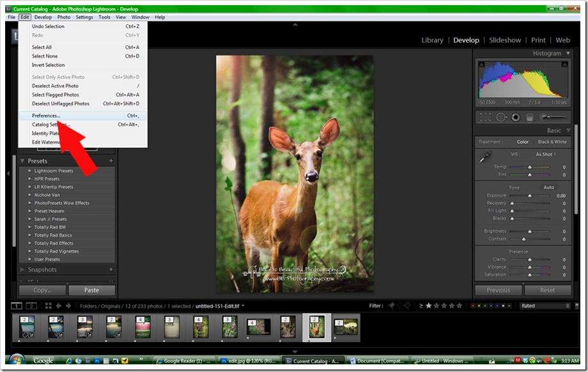
Task: Open the WB As Shot dropdown
Action: (x=546, y=154)
